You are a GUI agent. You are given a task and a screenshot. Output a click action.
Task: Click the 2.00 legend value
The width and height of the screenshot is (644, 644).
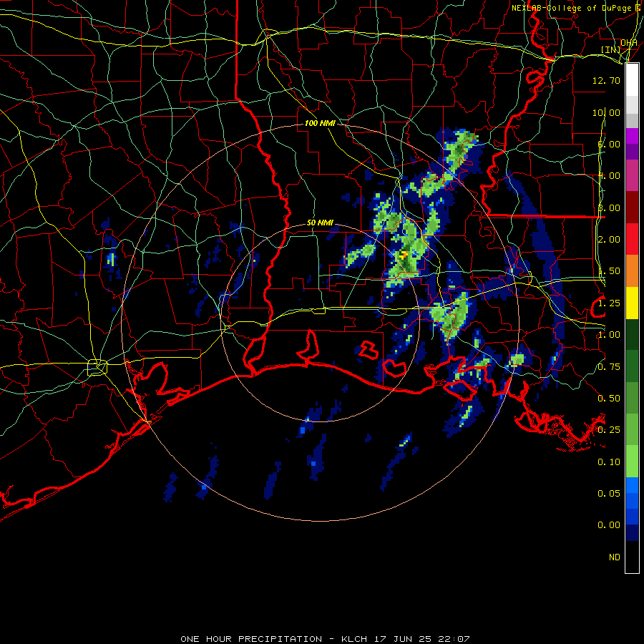tap(609, 240)
